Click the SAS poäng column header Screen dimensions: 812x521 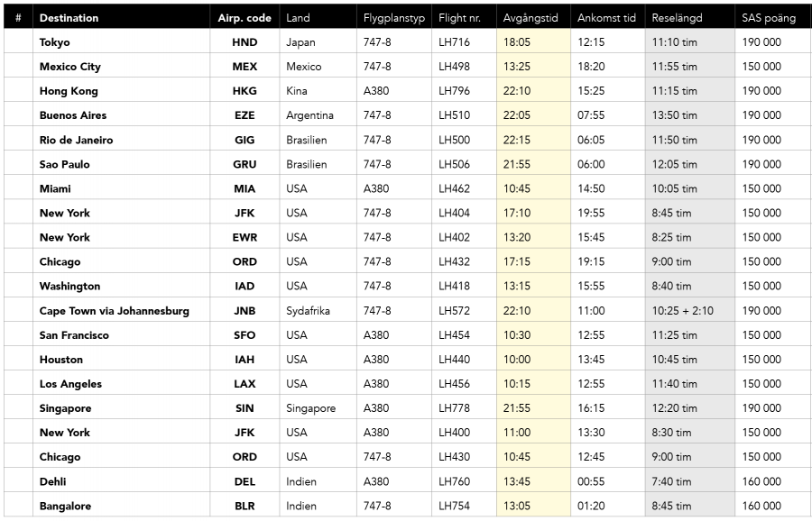click(x=769, y=18)
